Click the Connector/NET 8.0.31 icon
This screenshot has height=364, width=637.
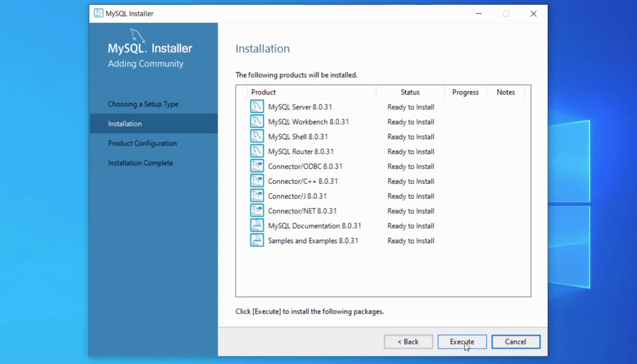pyautogui.click(x=257, y=211)
